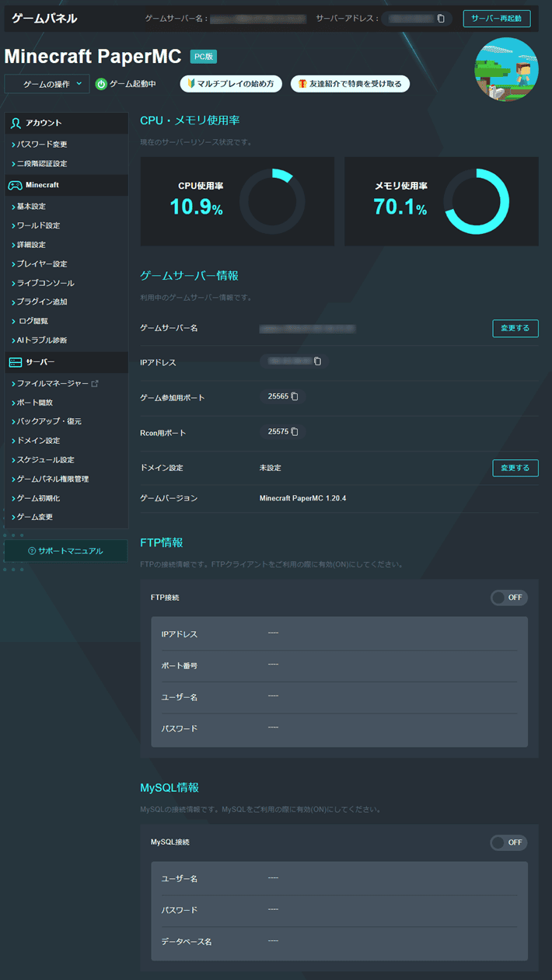The width and height of the screenshot is (552, 980).
Task: Open the ゲームの操作 dropdown
Action: click(47, 84)
